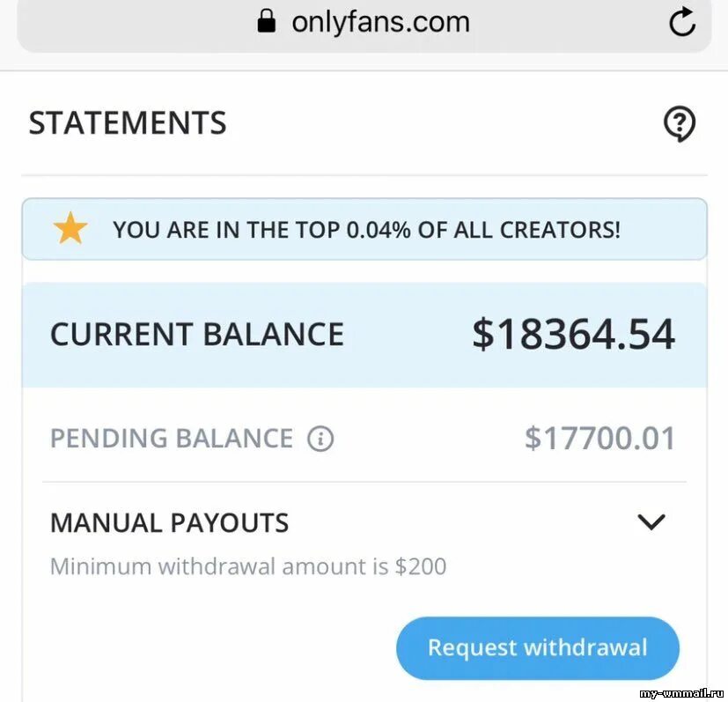Image resolution: width=728 pixels, height=702 pixels.
Task: Open the Manual Payouts dropdown label
Action: point(170,522)
